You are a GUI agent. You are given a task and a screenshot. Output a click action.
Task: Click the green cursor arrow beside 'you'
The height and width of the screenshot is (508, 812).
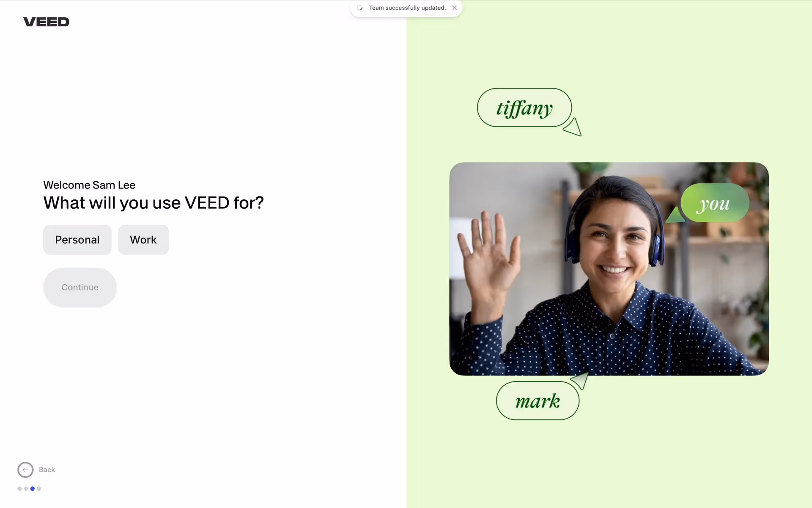(675, 215)
